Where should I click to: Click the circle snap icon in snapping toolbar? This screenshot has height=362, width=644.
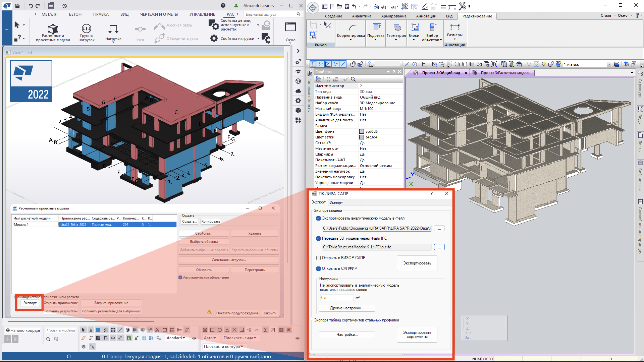[x=220, y=330]
